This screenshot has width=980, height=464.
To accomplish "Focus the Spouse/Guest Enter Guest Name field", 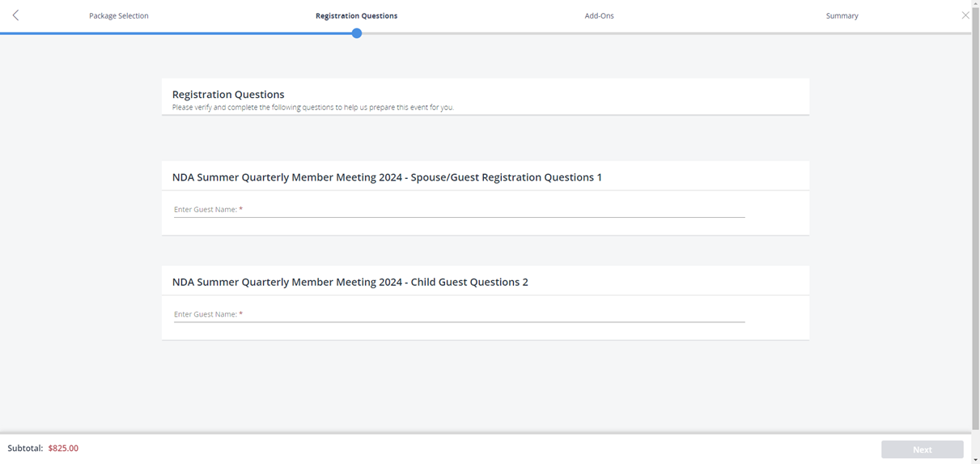I will point(459,210).
